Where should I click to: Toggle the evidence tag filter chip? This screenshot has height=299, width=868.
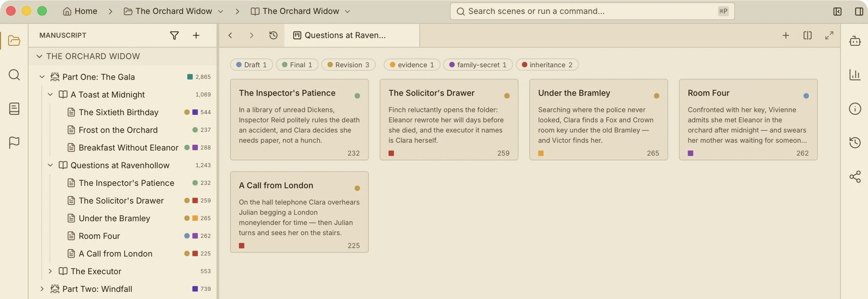[x=412, y=65]
